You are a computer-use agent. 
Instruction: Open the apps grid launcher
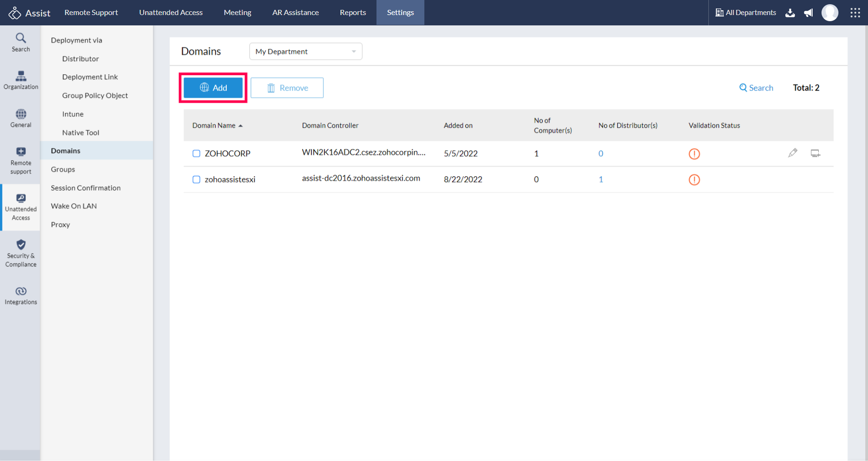[855, 13]
